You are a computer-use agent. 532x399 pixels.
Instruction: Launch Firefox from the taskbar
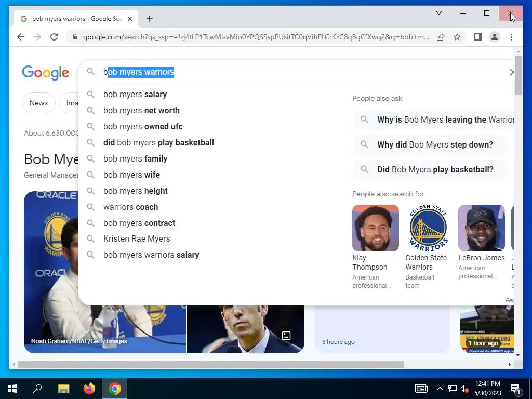tap(89, 389)
